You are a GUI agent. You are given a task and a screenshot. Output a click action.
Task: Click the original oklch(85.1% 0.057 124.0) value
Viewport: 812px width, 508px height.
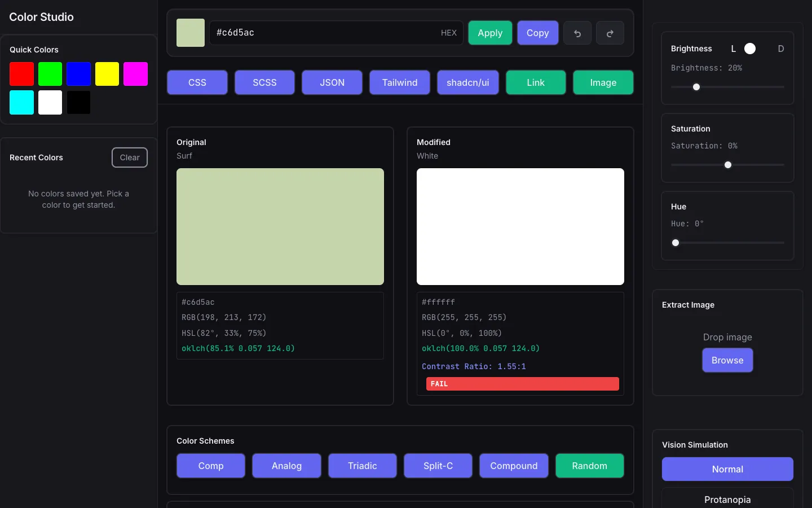[x=238, y=348]
